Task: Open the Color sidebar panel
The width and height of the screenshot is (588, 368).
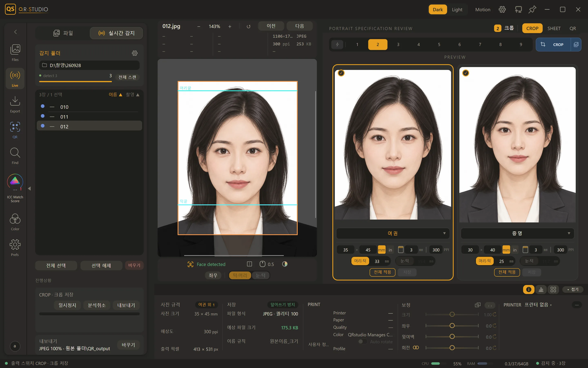Action: pyautogui.click(x=15, y=222)
